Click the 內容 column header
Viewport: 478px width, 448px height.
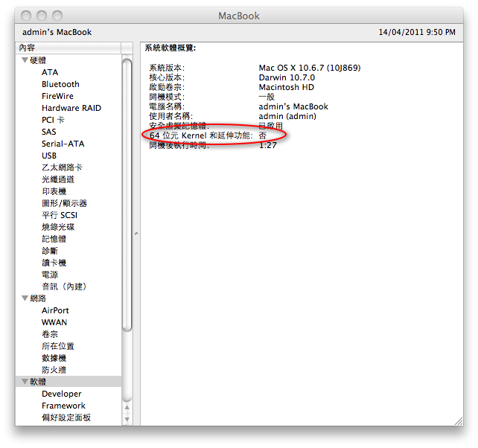(68, 48)
